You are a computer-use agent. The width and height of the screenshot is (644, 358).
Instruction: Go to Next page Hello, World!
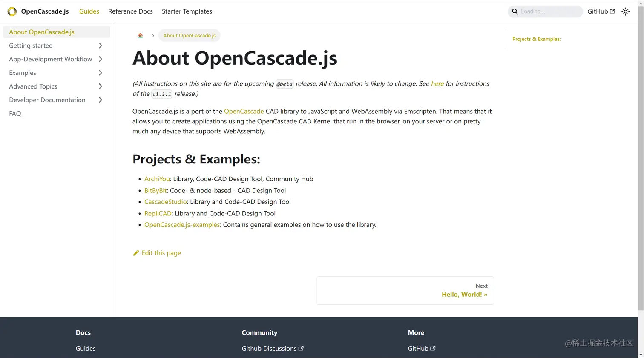click(x=405, y=290)
